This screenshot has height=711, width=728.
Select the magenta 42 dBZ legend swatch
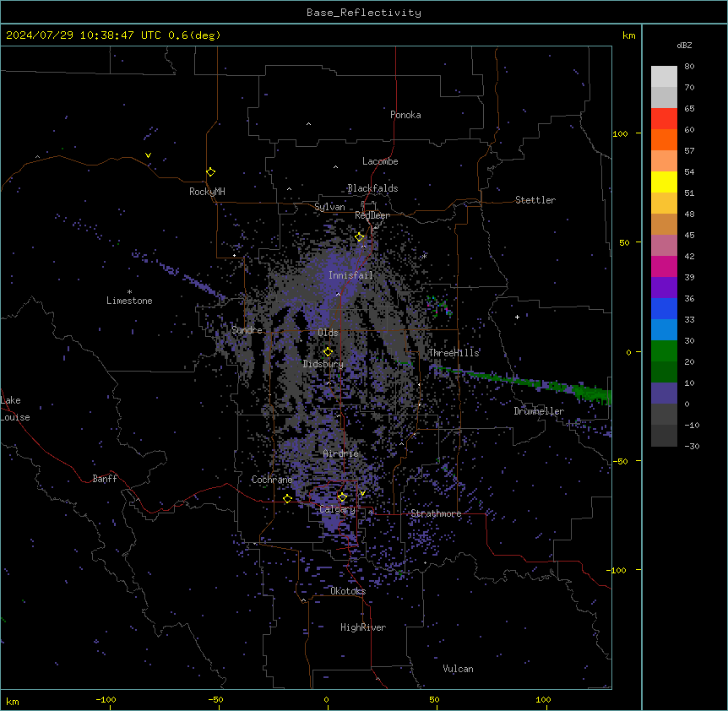[x=664, y=266]
